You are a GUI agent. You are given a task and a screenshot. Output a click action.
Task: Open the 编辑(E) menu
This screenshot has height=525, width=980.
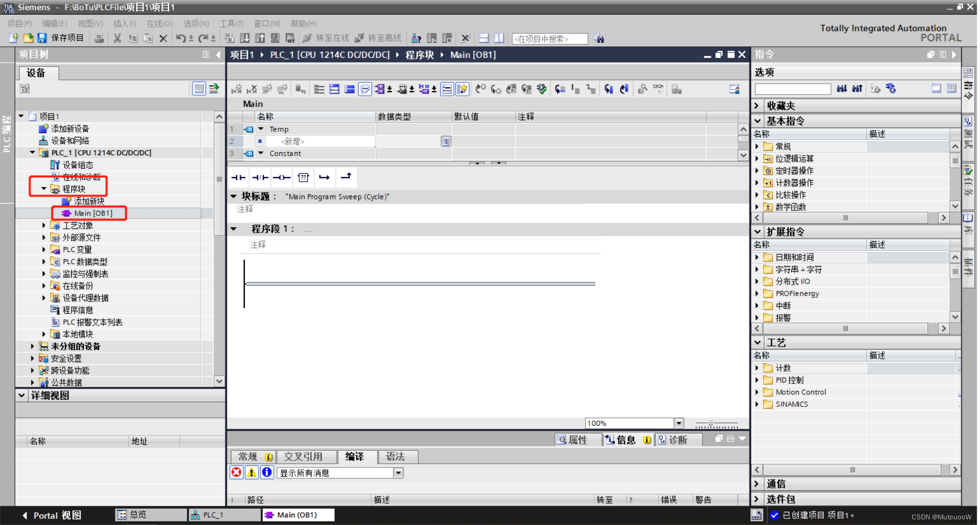point(54,23)
